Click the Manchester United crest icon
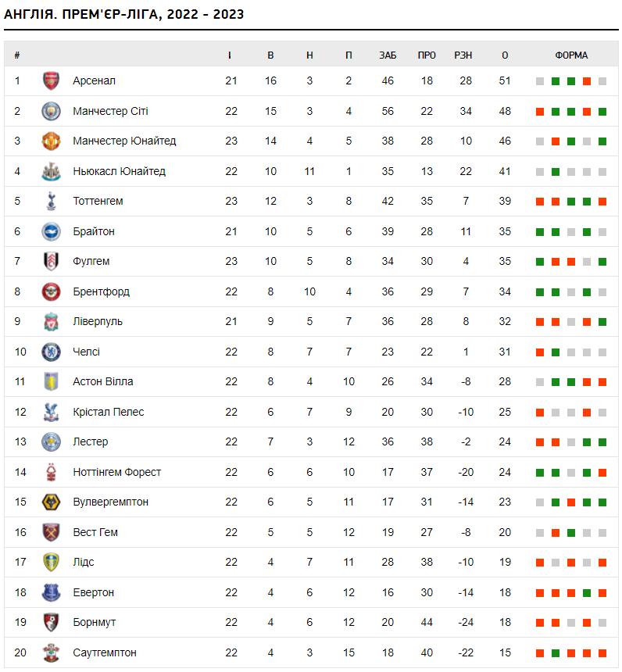The image size is (622, 672). pyautogui.click(x=51, y=141)
